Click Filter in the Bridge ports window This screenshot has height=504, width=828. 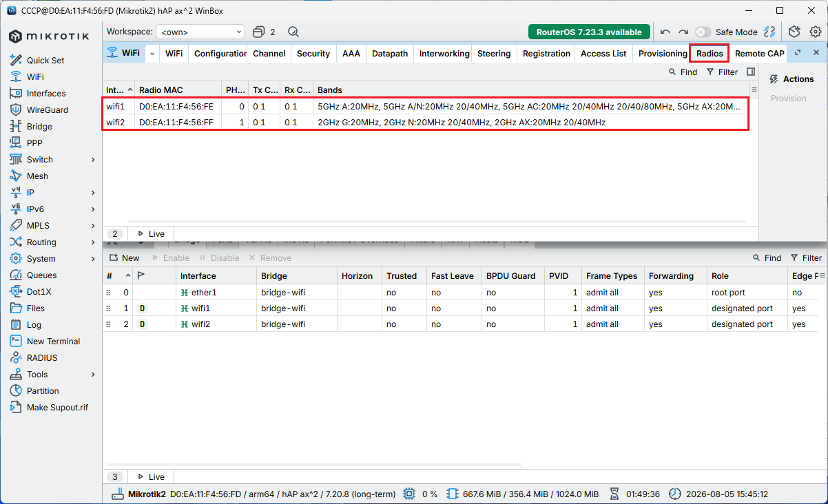(x=806, y=258)
